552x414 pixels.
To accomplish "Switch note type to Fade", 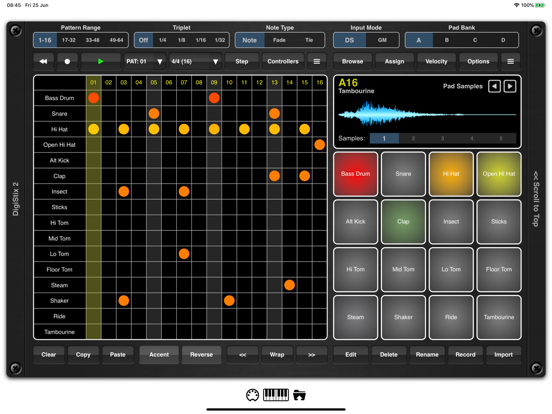I will click(279, 40).
